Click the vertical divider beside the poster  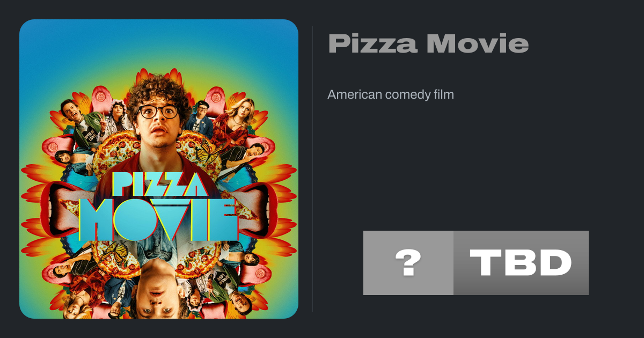(313, 169)
